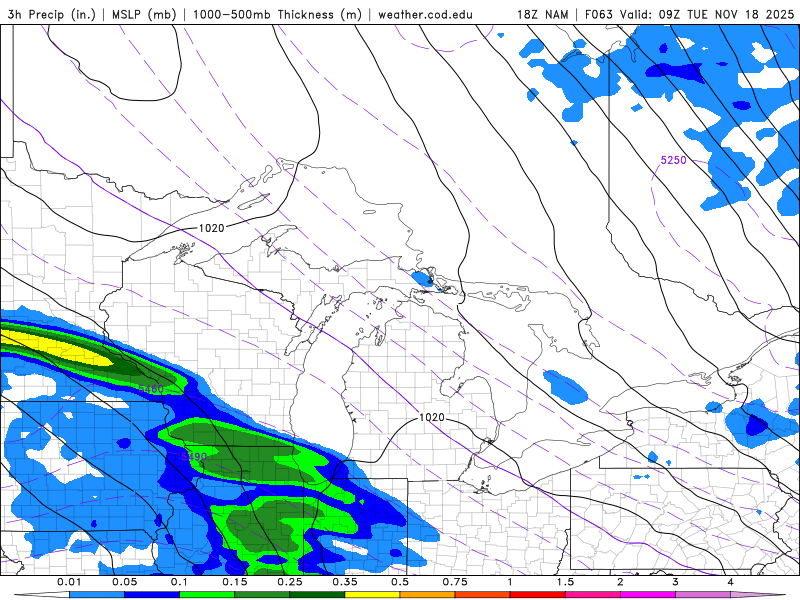Select the 'F063' forecast hour label
Viewport: 800px width, 600px height.
(599, 14)
